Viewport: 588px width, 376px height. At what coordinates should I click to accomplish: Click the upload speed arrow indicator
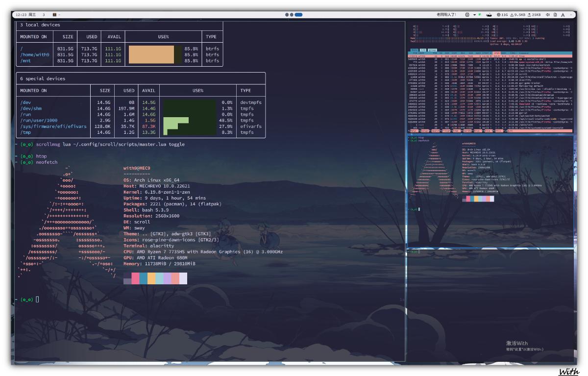tap(529, 15)
